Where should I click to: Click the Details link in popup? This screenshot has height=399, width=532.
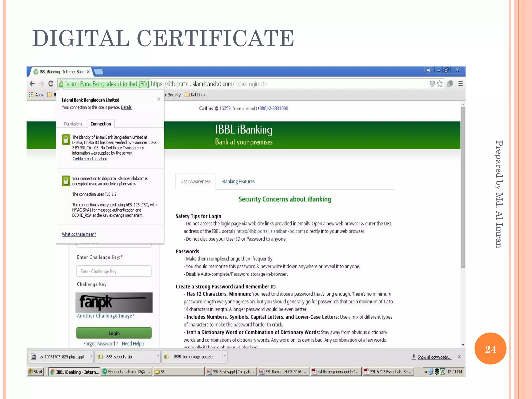click(126, 107)
